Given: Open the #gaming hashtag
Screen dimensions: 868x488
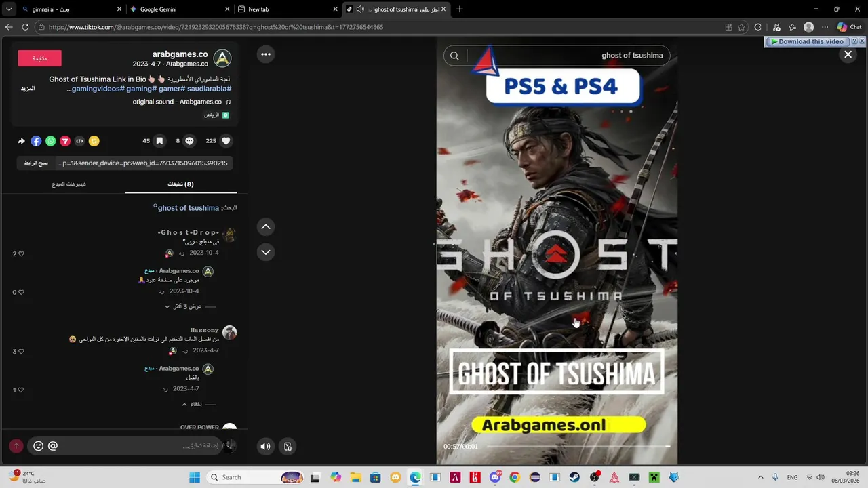Looking at the screenshot, I should coord(142,89).
